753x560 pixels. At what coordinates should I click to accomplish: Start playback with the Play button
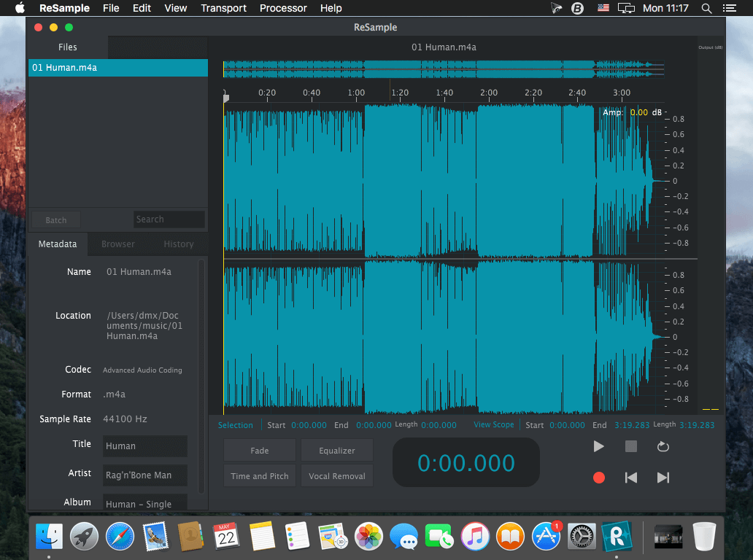[598, 447]
